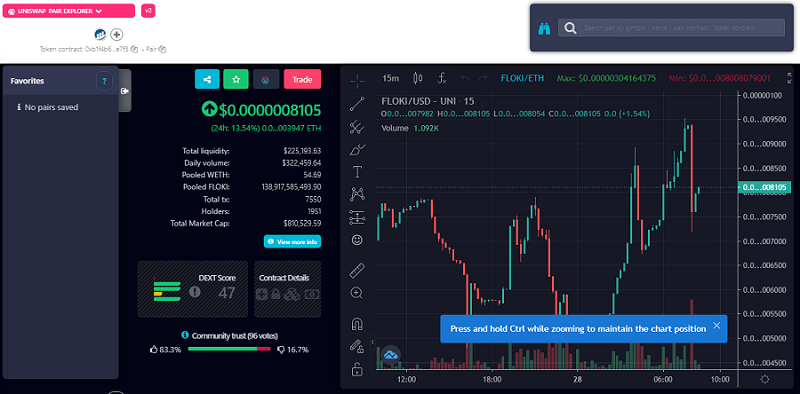The width and height of the screenshot is (800, 394).
Task: Open the emoji icons tool
Action: coord(357,240)
